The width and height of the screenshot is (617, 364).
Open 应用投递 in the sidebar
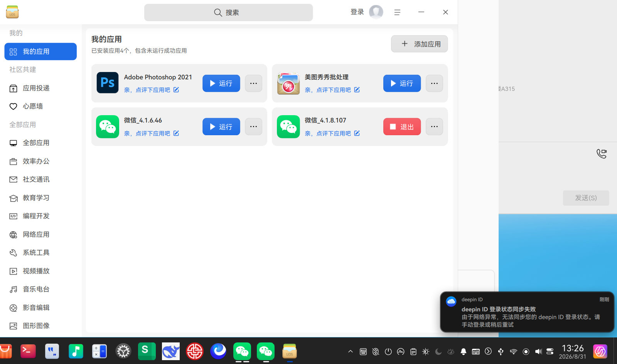40,88
